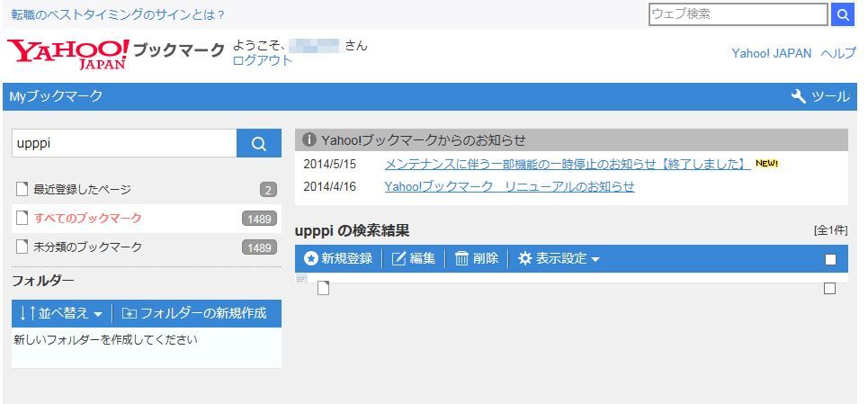868x404 pixels.
Task: Click the 新規登録 label
Action: tap(347, 258)
